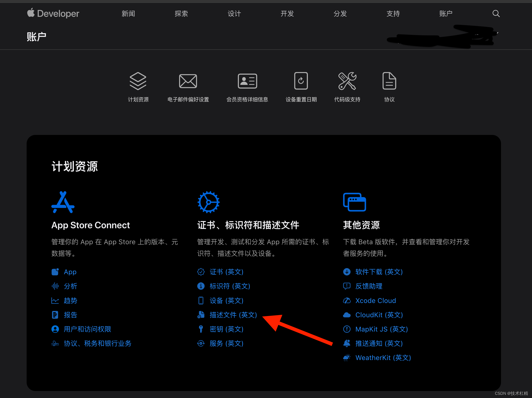Screen dimensions: 532x398
Task: Click the 描述文件 file-gear icon
Action: (x=201, y=315)
